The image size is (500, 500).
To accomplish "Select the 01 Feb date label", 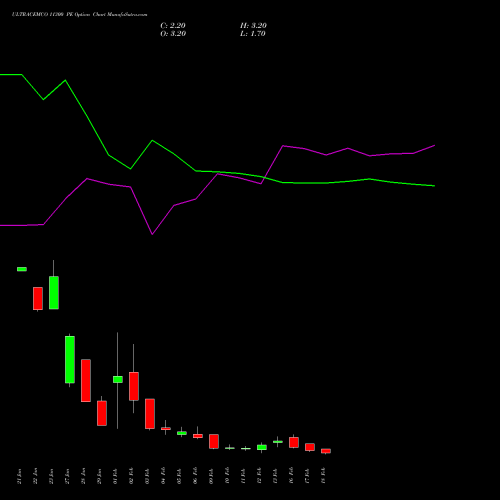I will click(x=115, y=476).
